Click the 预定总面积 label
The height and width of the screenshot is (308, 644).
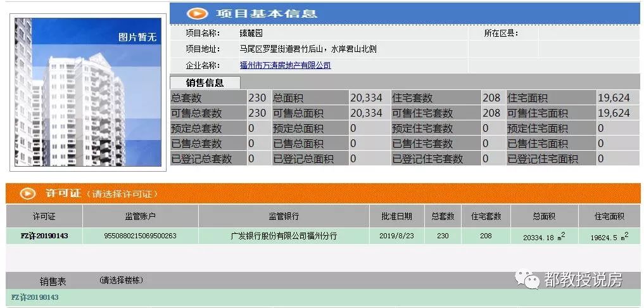click(x=298, y=128)
